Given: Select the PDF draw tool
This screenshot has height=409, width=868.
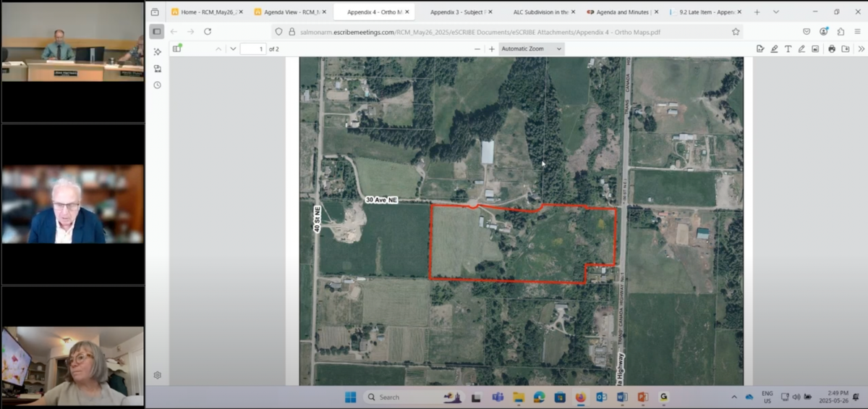Looking at the screenshot, I should 801,49.
